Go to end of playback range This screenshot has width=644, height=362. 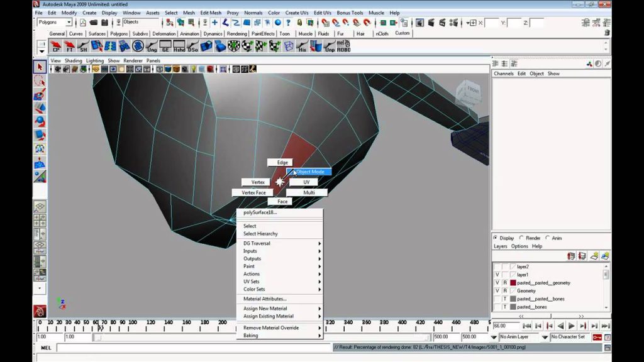point(605,326)
